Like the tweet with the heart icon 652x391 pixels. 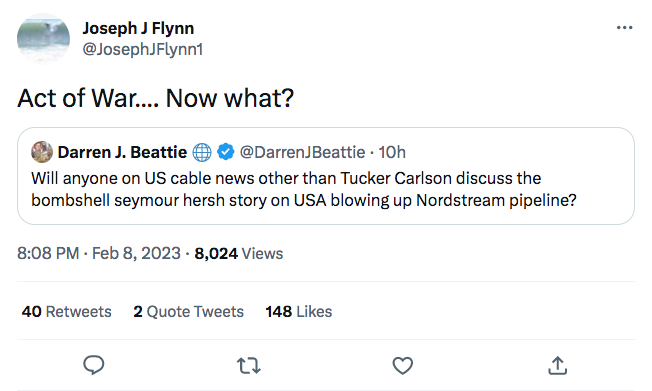(403, 366)
